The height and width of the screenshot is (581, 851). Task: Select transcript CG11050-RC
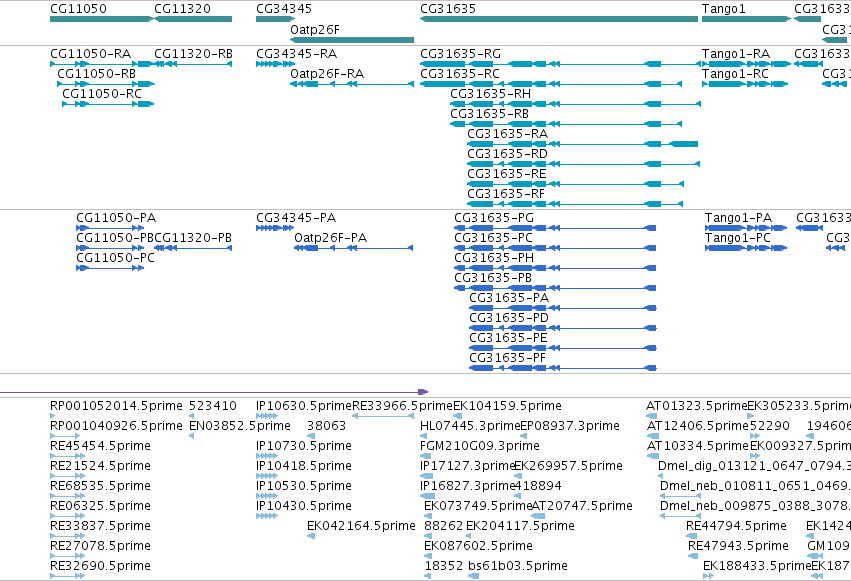108,104
